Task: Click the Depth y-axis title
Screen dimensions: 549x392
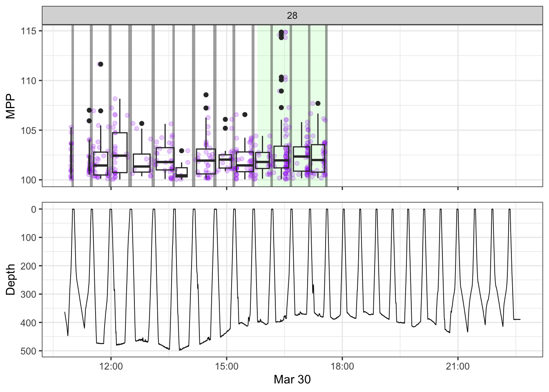Action: [x=11, y=279]
